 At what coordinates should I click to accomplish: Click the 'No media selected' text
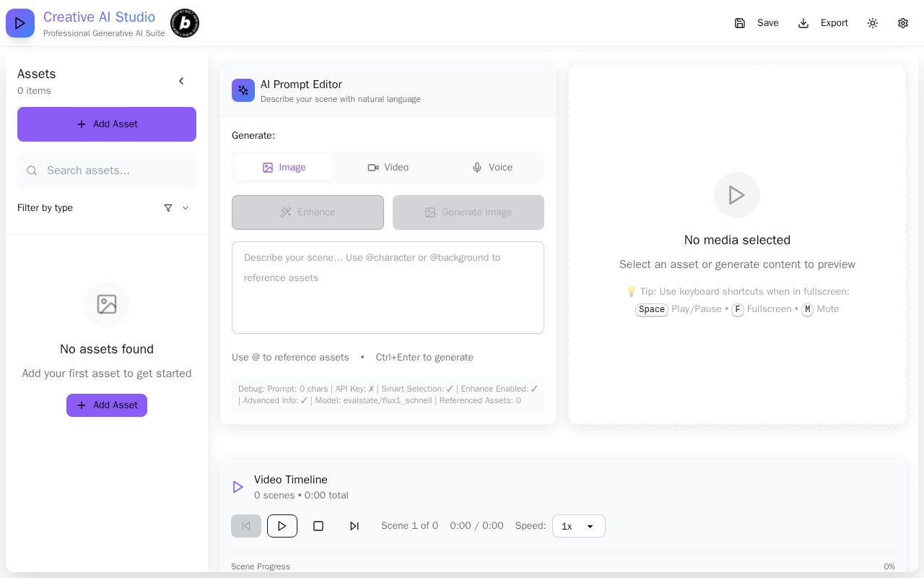[x=737, y=240]
